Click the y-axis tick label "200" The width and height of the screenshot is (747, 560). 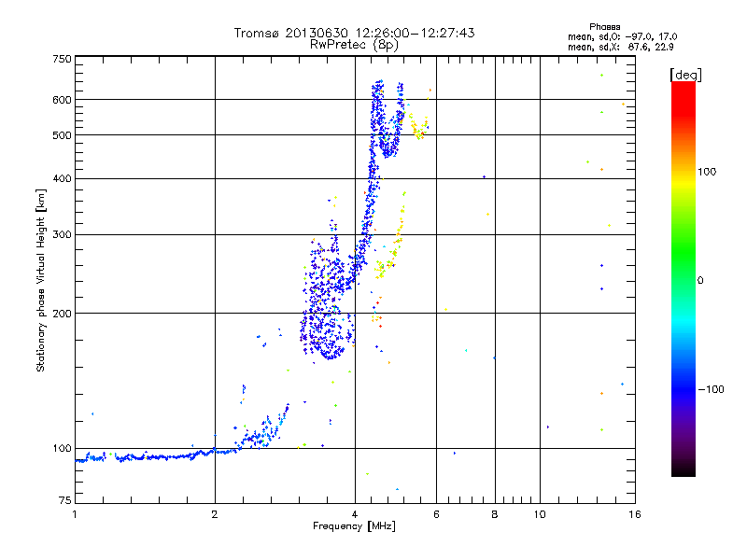(62, 314)
